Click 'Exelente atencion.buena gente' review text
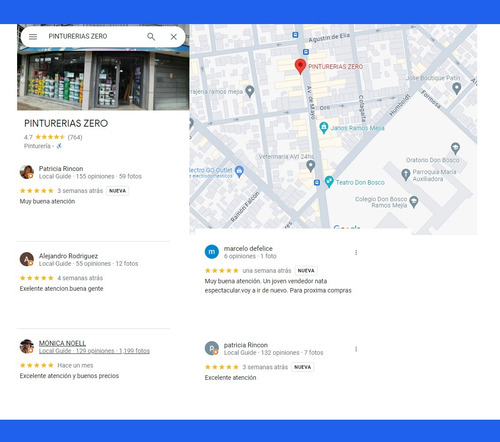Viewport: 500px width, 442px height. pyautogui.click(x=61, y=289)
